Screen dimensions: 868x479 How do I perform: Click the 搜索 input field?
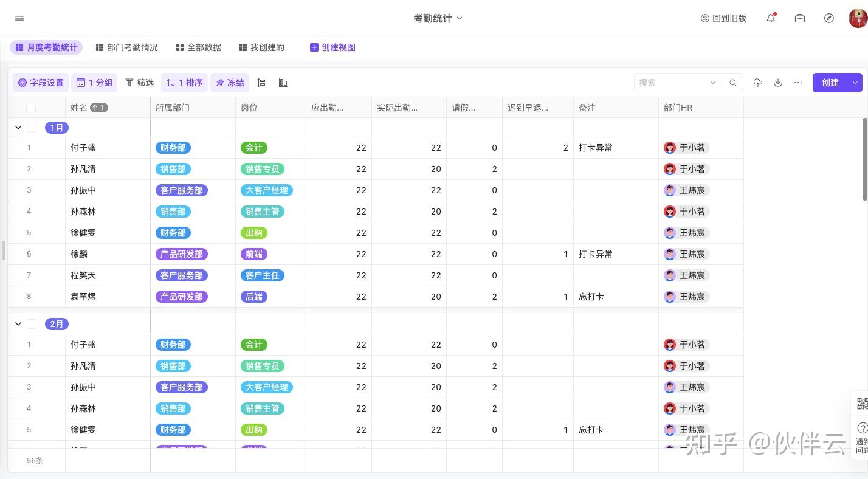[672, 83]
